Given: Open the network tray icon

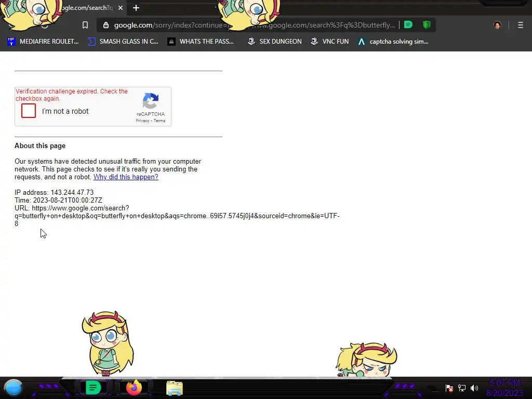Looking at the screenshot, I should [462, 388].
